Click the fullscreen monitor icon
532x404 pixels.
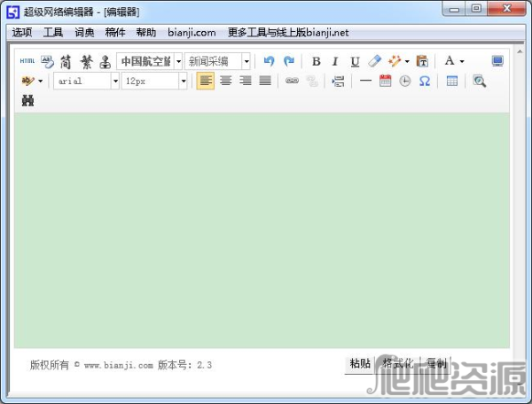pyautogui.click(x=497, y=61)
